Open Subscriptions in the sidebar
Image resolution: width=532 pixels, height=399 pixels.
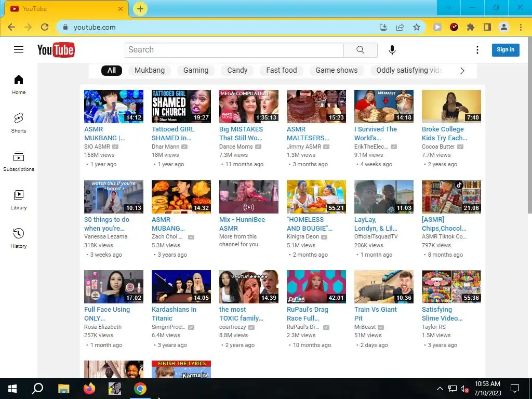(x=19, y=162)
